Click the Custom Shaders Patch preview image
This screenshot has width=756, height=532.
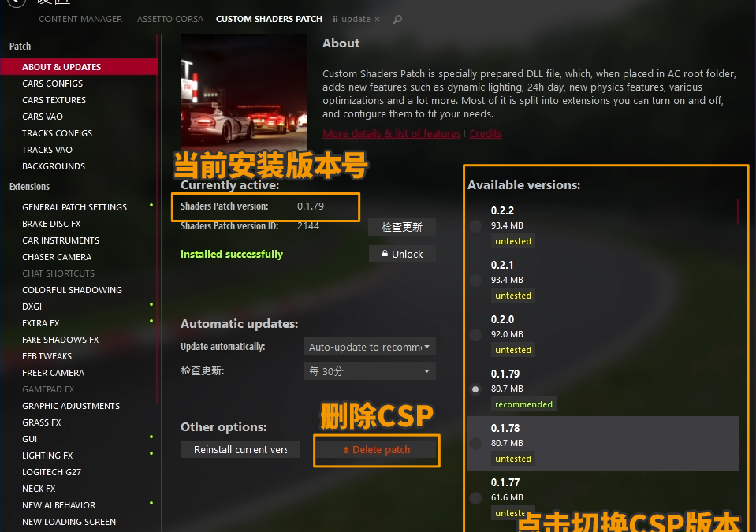(x=244, y=92)
